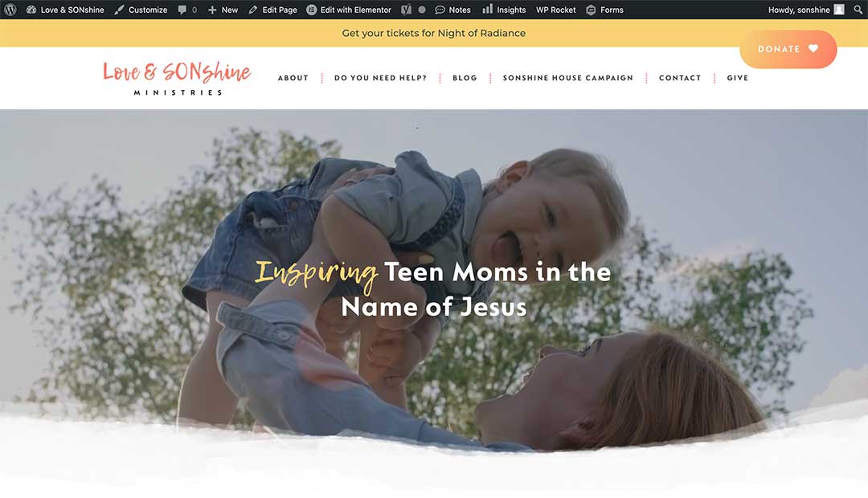Expand the New content menu
Viewport: 868px width, 498px height.
coord(223,10)
